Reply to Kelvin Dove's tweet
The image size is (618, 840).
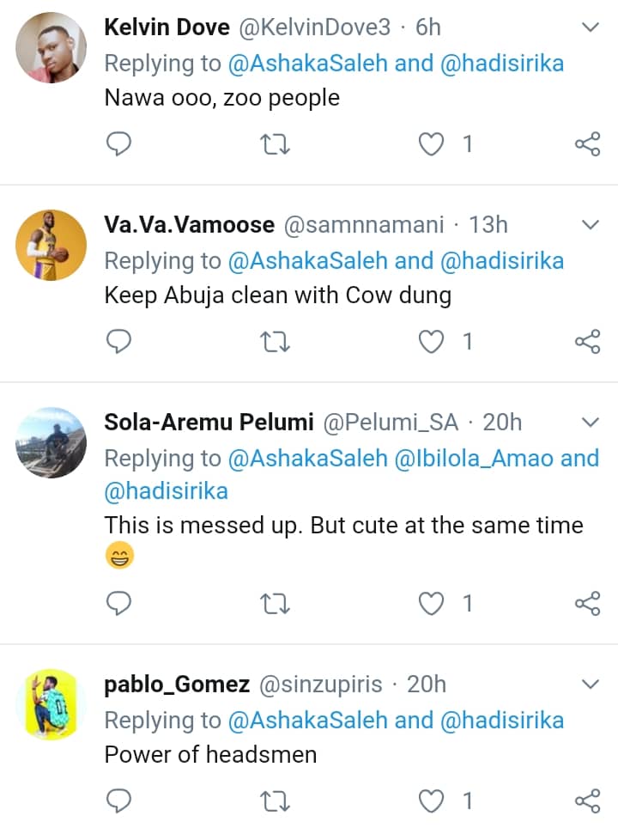pyautogui.click(x=118, y=144)
